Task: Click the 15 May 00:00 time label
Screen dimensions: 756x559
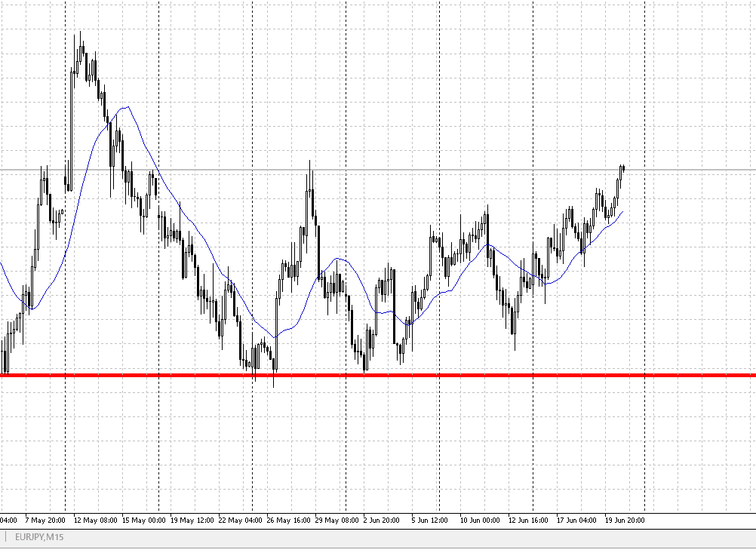Action: click(x=143, y=521)
